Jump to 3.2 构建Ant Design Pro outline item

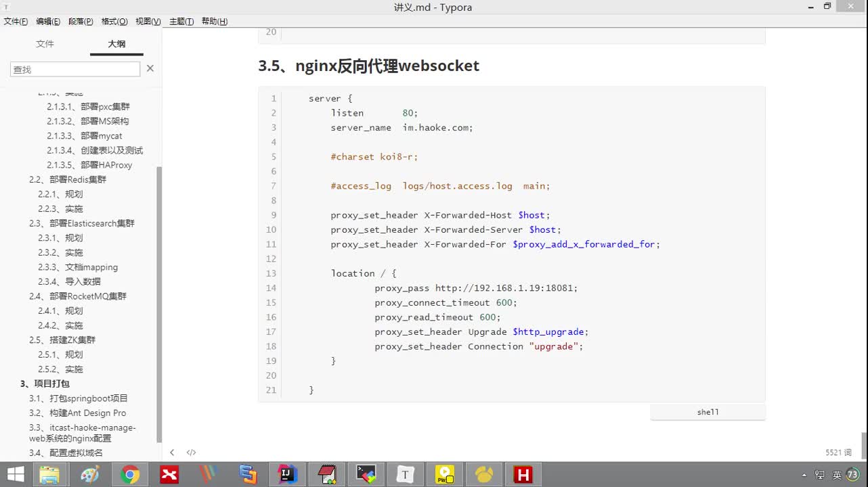(77, 413)
